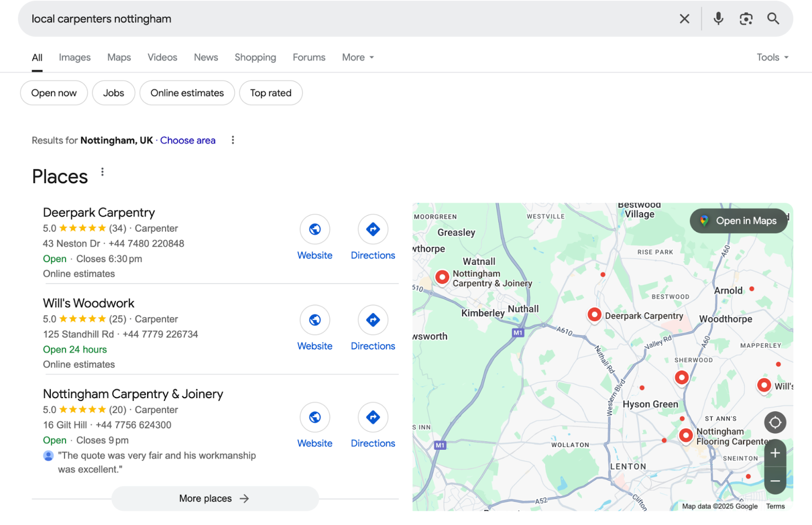Viewport: 812px width, 525px height.
Task: Click the phone number +44 7756 624300
Action: [x=133, y=425]
